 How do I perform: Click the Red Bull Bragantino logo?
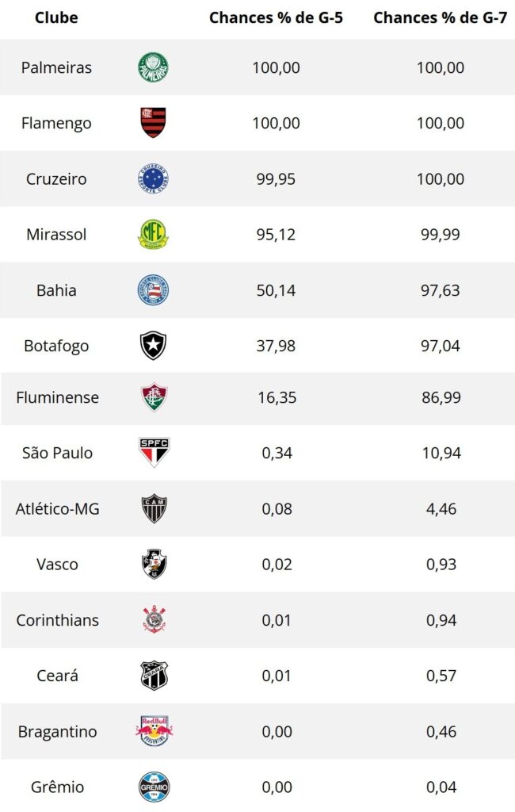(x=153, y=731)
